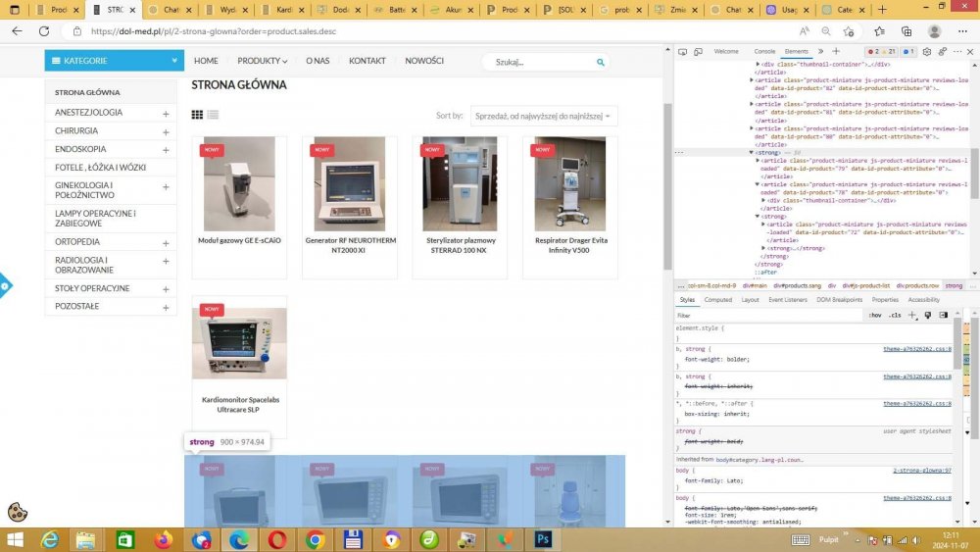The image size is (980, 552).
Task: Expand the PRODUKTY menu
Action: click(x=262, y=61)
